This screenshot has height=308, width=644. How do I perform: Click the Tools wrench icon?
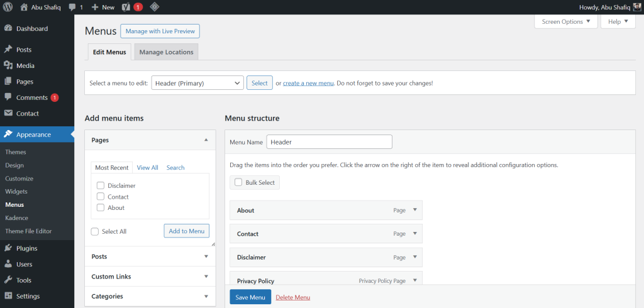[x=8, y=280]
